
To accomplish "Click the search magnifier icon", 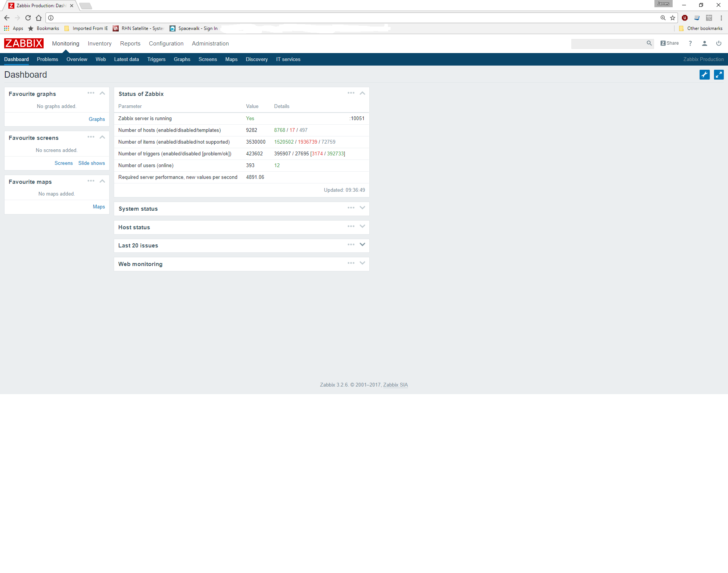I will point(649,43).
